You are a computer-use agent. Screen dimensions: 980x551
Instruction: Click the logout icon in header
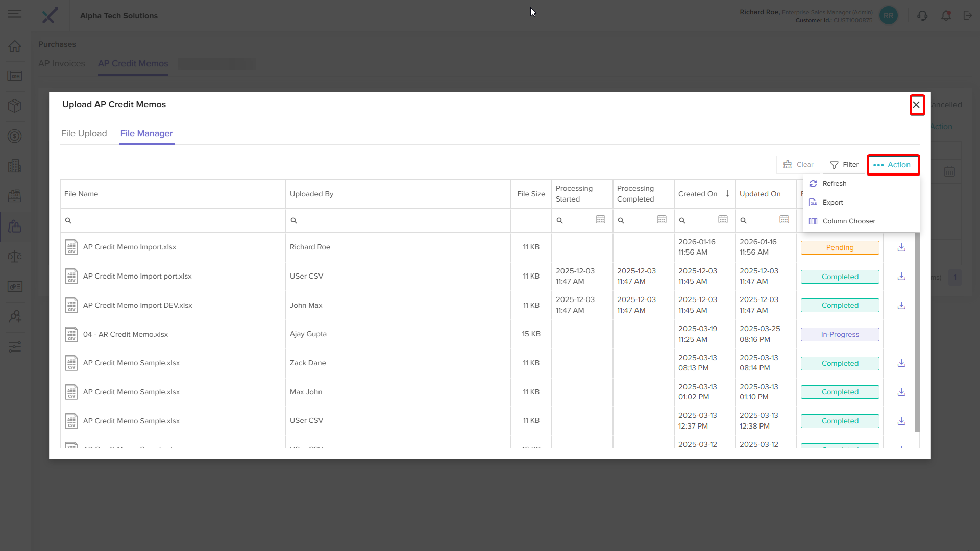(x=968, y=16)
